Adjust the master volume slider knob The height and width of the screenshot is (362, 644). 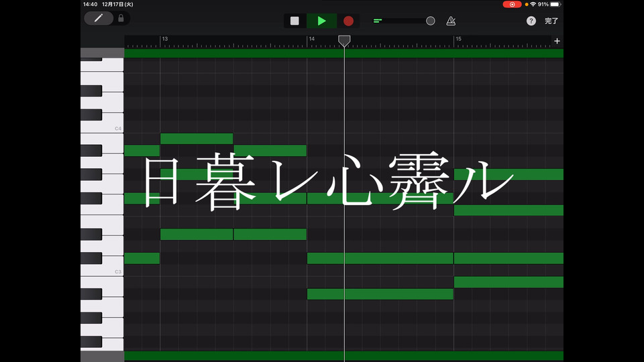click(431, 21)
